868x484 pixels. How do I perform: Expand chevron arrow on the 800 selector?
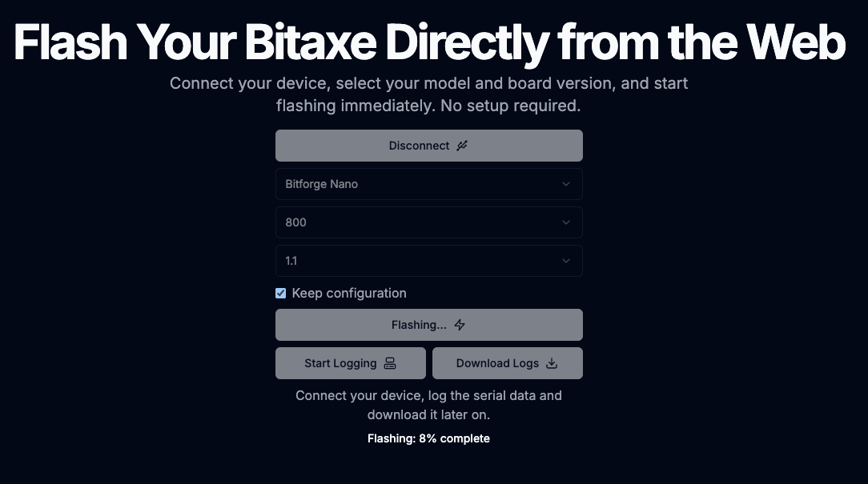566,222
